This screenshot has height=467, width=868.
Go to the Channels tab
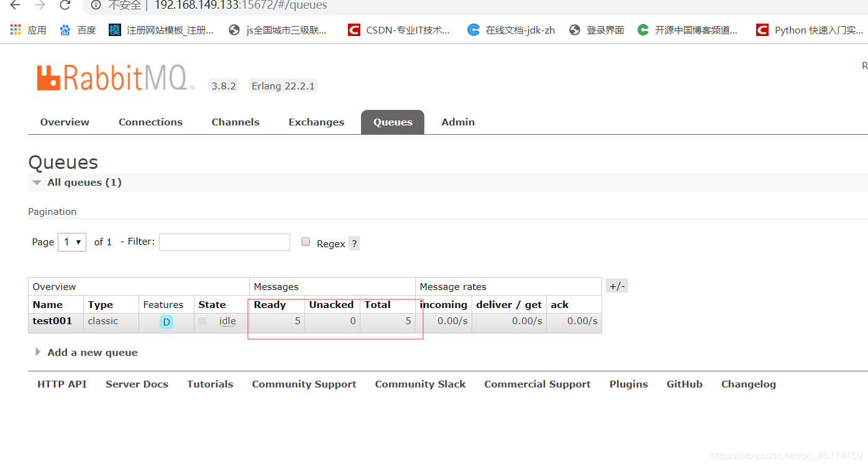pos(235,122)
